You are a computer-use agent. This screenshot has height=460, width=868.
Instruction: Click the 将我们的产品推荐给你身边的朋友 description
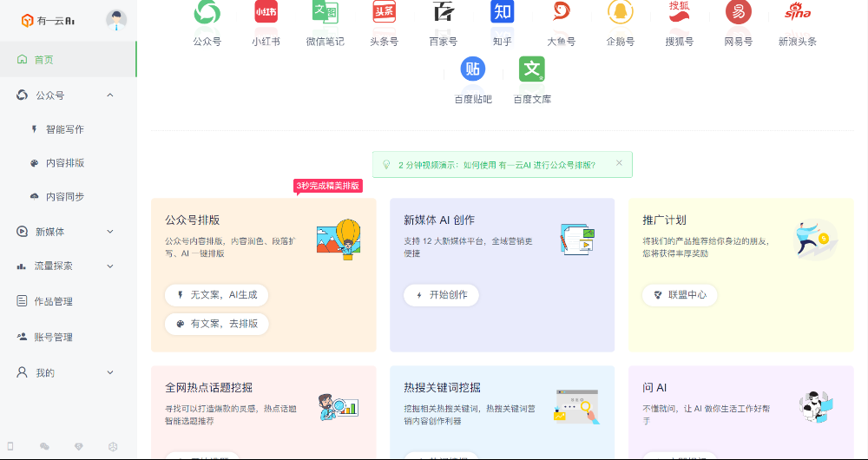[x=706, y=247]
